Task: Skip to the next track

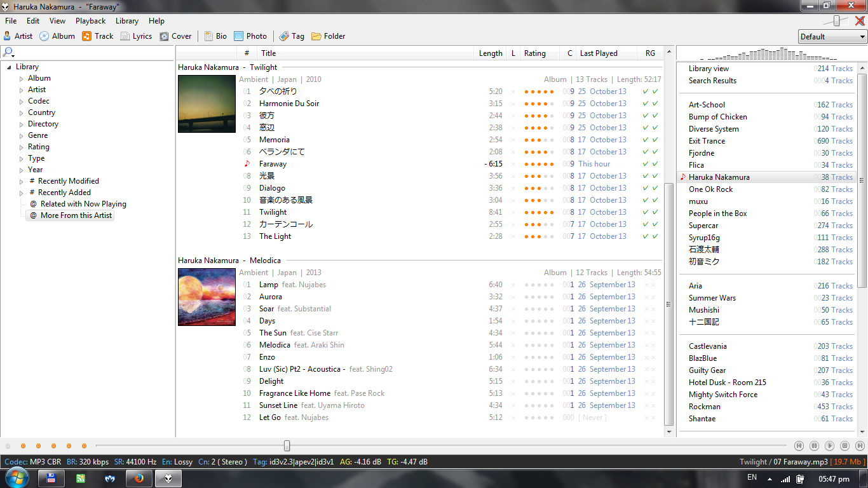Action: click(x=860, y=446)
